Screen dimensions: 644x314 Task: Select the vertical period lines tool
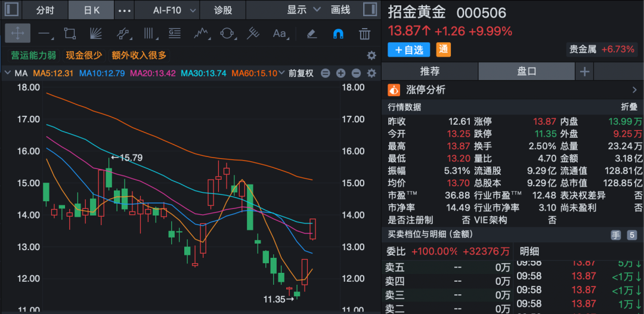point(148,33)
